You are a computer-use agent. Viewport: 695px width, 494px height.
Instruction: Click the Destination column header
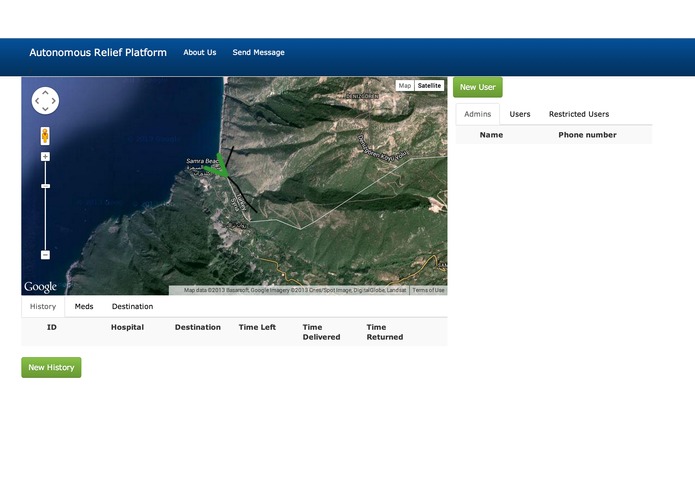198,327
